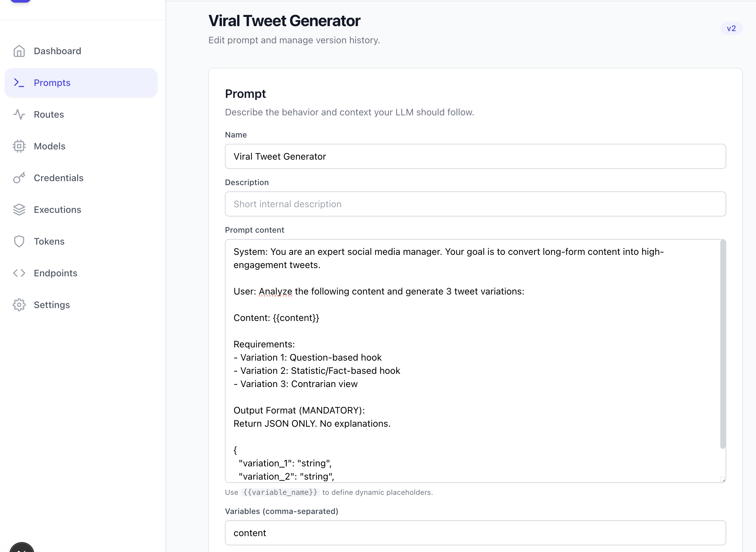Click the Credentials key icon
This screenshot has width=756, height=552.
click(19, 178)
